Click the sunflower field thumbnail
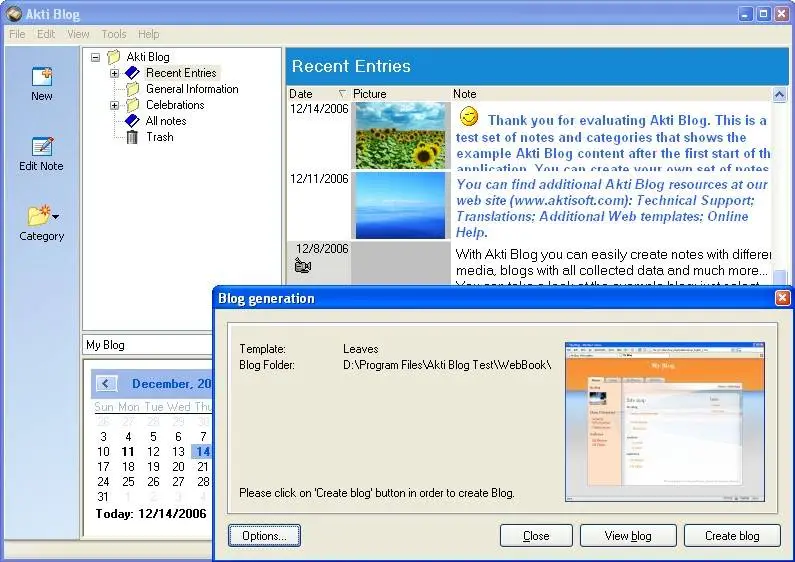Viewport: 795px width, 562px height. [401, 135]
